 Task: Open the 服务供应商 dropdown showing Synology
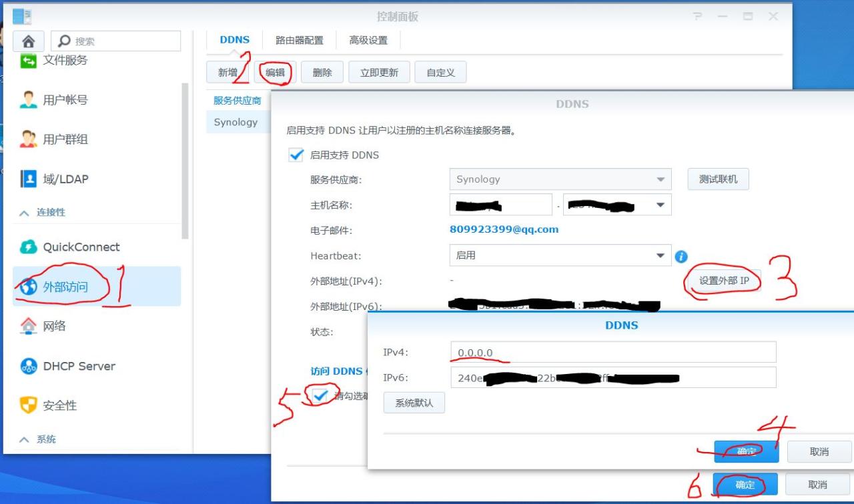pyautogui.click(x=560, y=179)
